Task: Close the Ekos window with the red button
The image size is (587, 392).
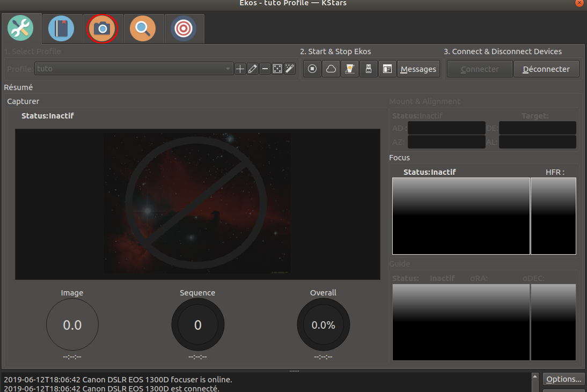Action: [x=579, y=3]
